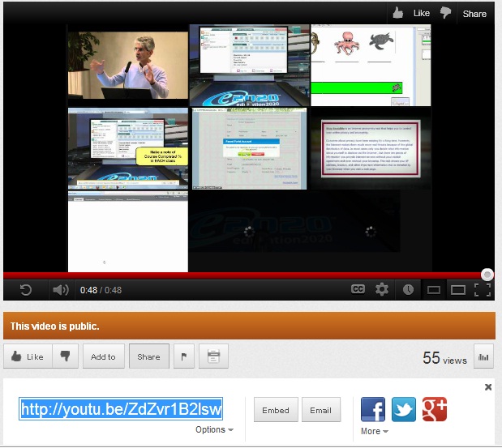
Task: Flag the video as inappropriate
Action: coord(182,356)
